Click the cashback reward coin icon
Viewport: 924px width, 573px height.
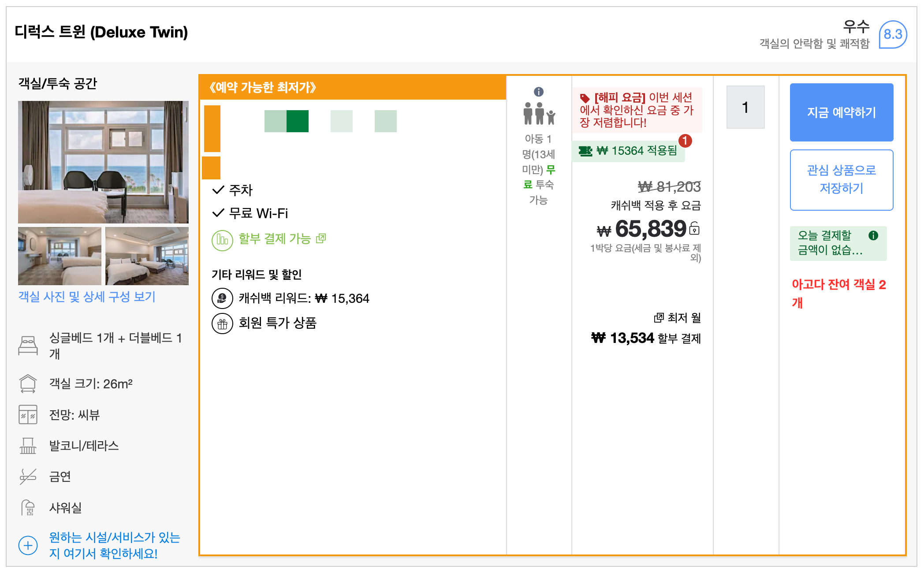point(222,298)
